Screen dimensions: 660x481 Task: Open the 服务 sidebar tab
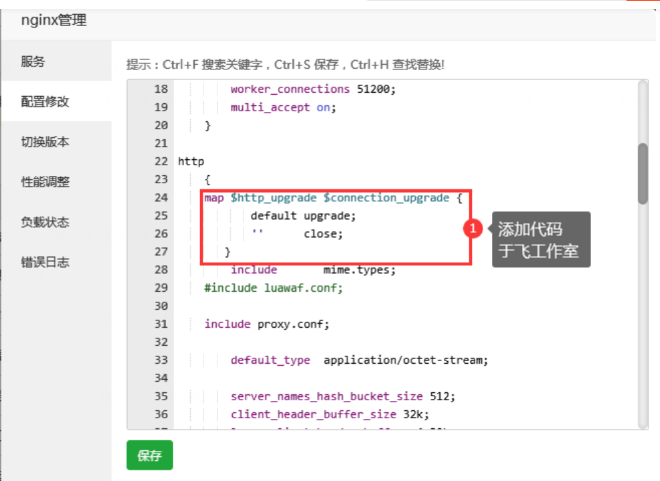click(x=33, y=61)
